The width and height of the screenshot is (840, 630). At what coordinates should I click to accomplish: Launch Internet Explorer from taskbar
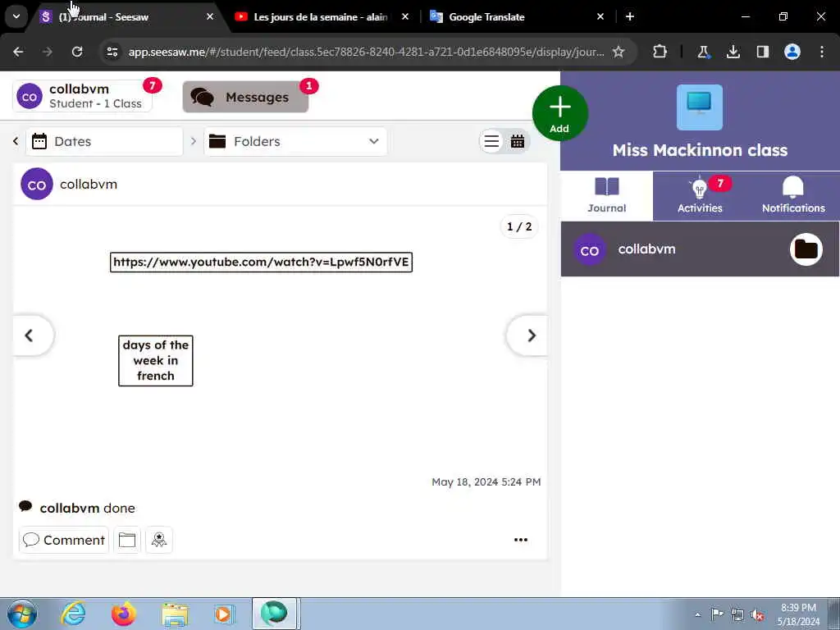tap(73, 614)
